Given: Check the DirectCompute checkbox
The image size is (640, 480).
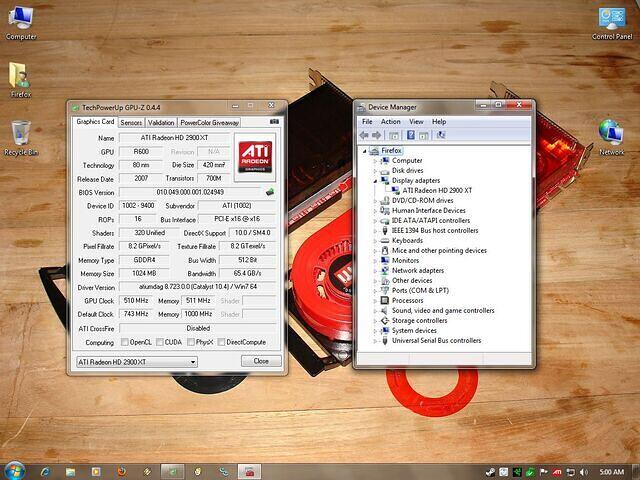Looking at the screenshot, I should point(221,342).
